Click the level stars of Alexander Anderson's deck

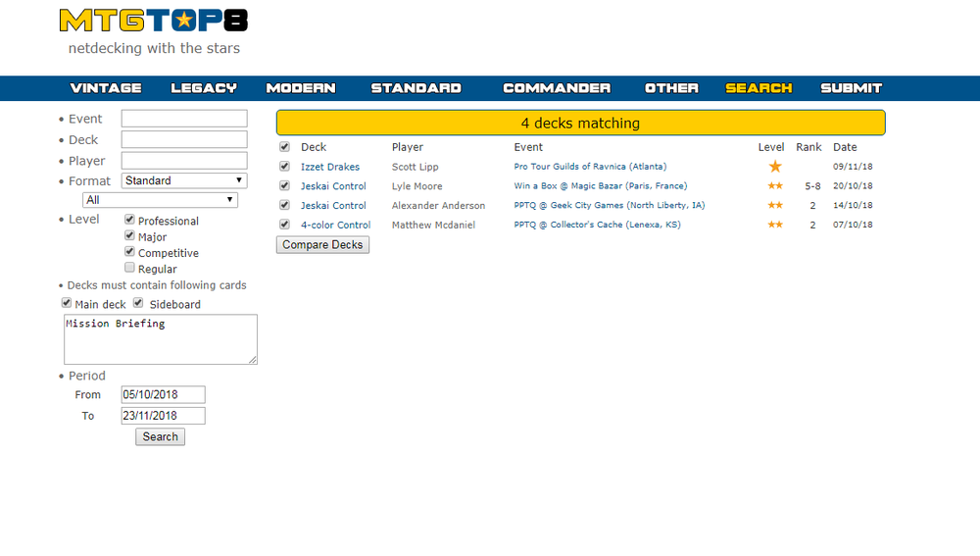(775, 206)
